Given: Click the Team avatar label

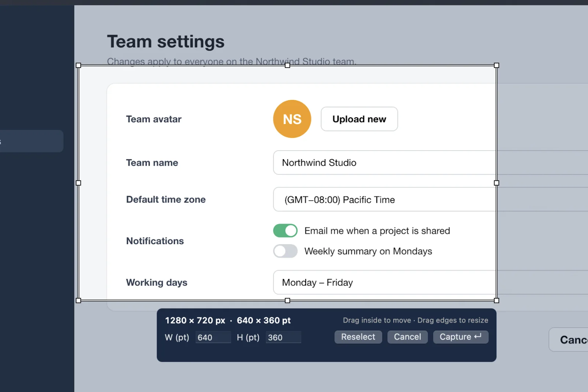Looking at the screenshot, I should click(x=154, y=119).
